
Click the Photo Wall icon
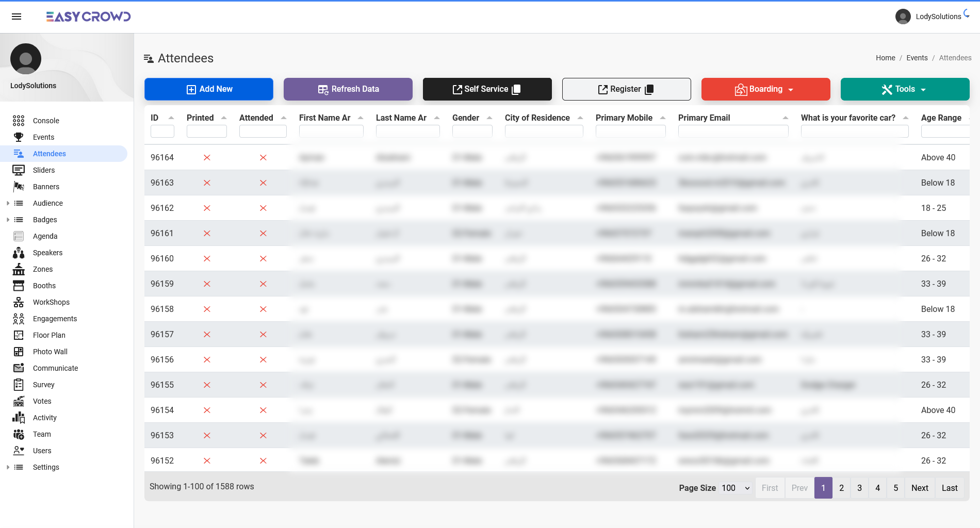pos(19,352)
